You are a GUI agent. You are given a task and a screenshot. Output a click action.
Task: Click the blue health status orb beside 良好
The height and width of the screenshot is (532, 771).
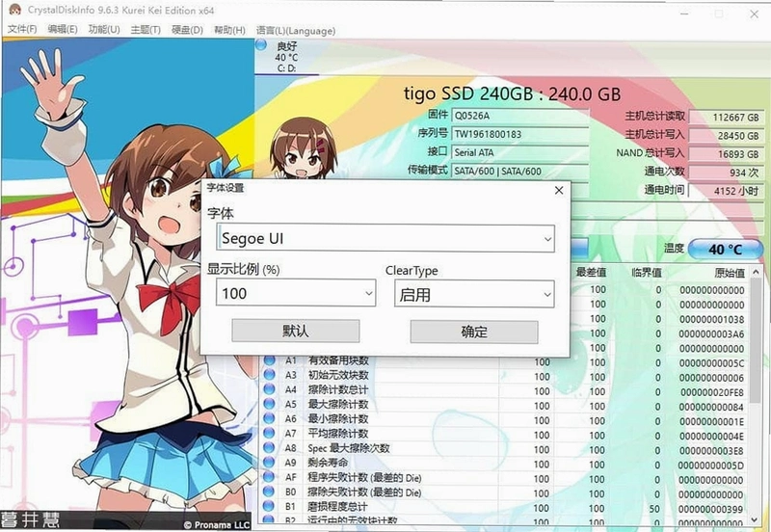(261, 45)
